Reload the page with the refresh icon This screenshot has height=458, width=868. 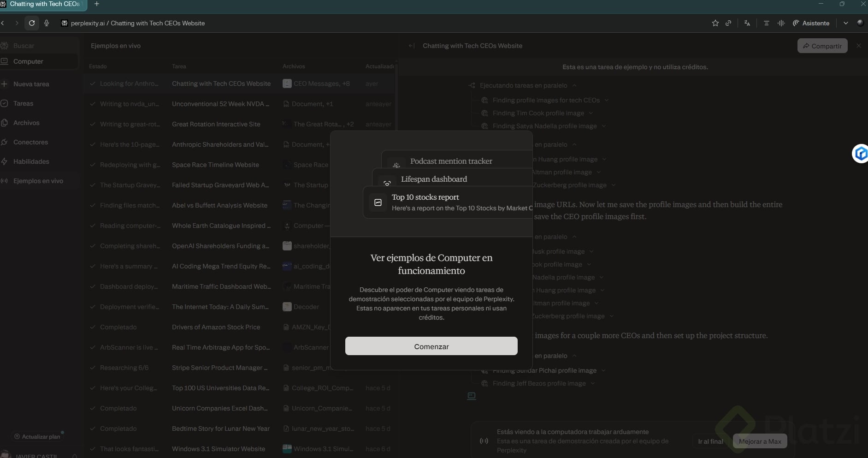[32, 23]
